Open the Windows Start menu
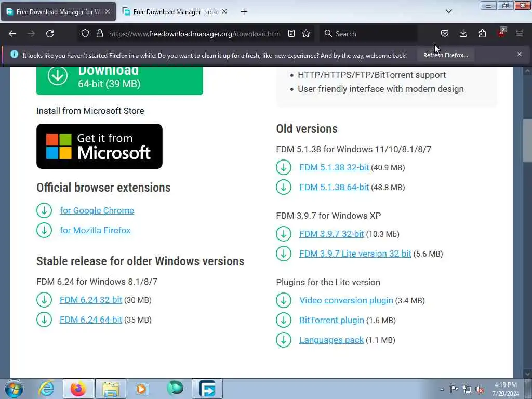The image size is (532, 399). [x=14, y=389]
